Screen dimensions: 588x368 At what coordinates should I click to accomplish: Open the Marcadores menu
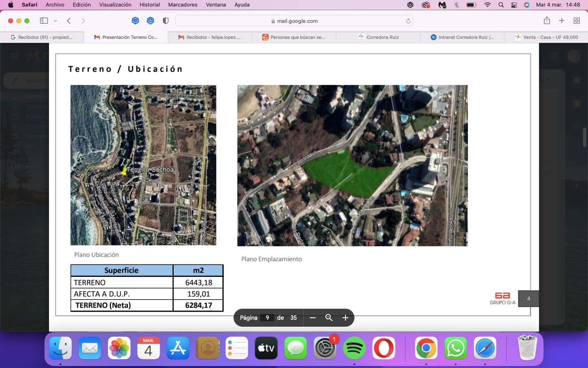pos(183,5)
